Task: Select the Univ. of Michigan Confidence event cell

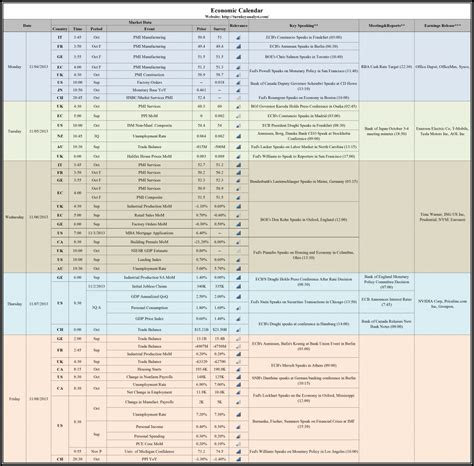Action: (x=149, y=452)
